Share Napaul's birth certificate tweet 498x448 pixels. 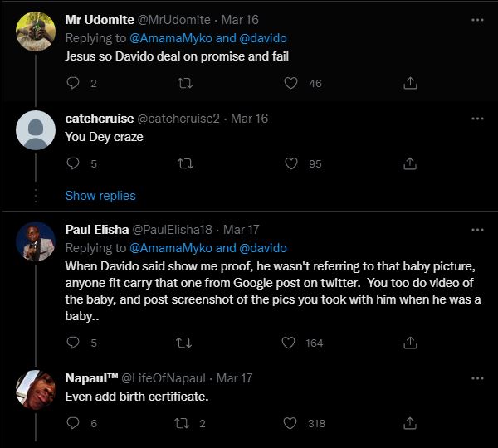click(409, 423)
